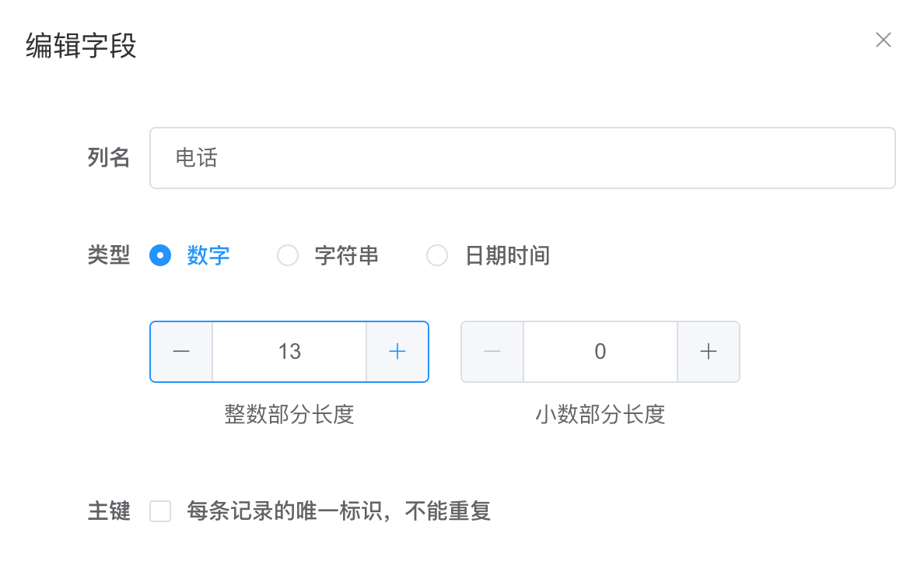Click the 数字 type label text
The image size is (924, 579).
point(208,256)
